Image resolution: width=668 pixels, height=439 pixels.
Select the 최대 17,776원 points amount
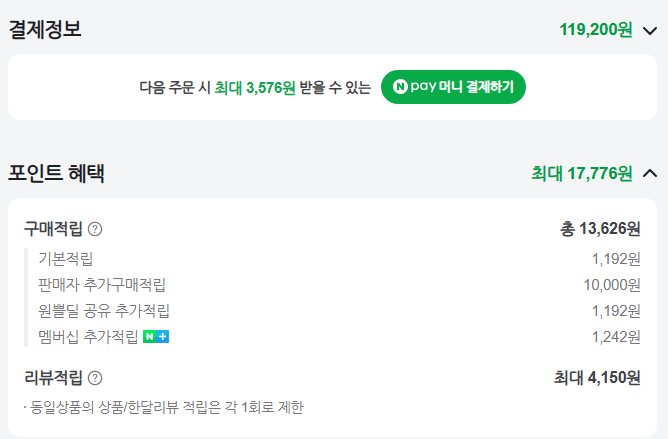(x=582, y=174)
